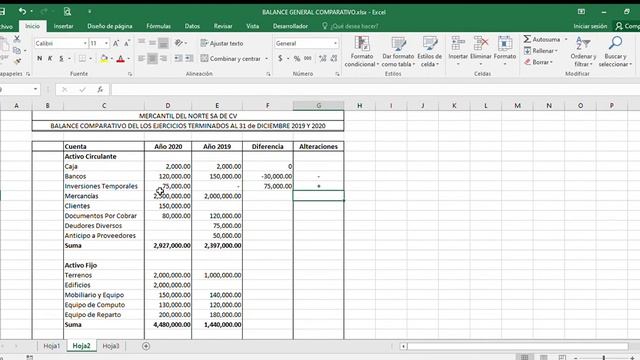
Task: Align cell content to the bottom
Action: tap(163, 42)
